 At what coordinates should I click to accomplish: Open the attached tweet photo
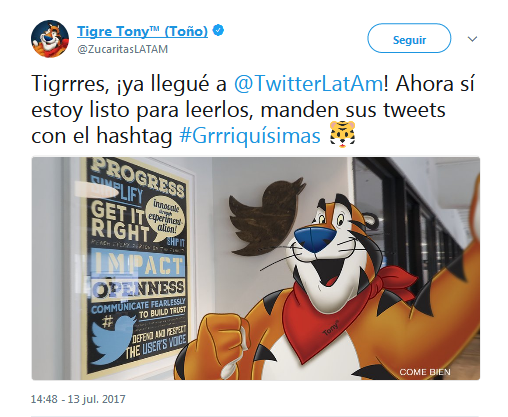point(256,268)
